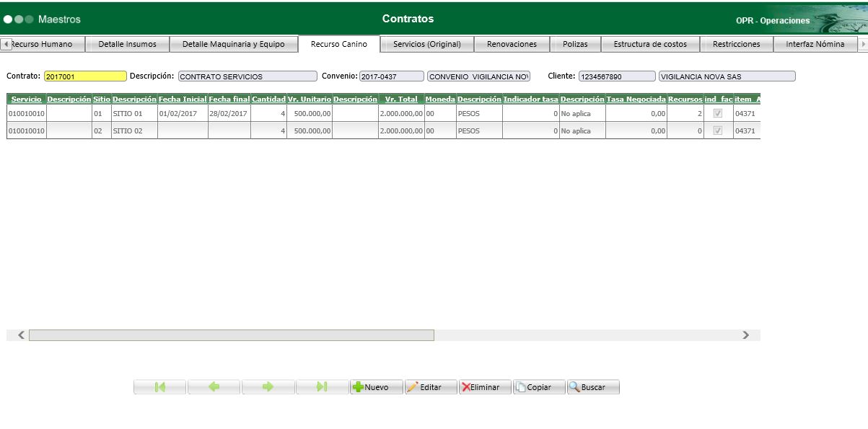Sort by the Indicador tasa column header

[531, 99]
